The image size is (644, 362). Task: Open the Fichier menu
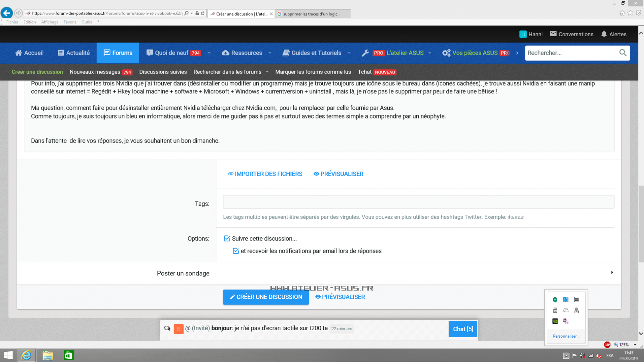point(12,22)
